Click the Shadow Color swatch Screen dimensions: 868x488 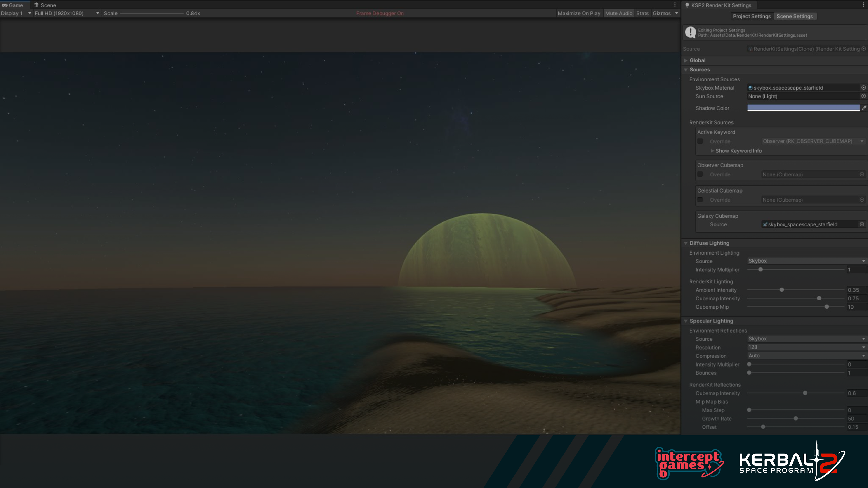(x=803, y=108)
